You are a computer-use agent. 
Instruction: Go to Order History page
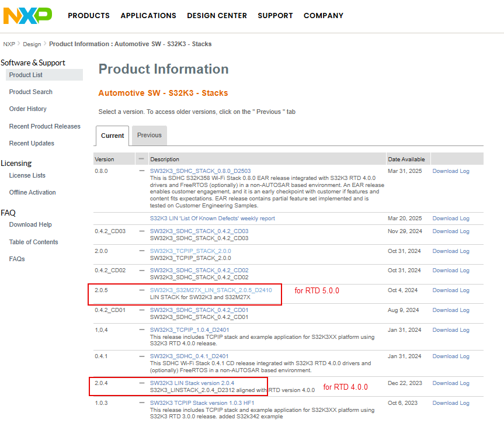(x=28, y=109)
